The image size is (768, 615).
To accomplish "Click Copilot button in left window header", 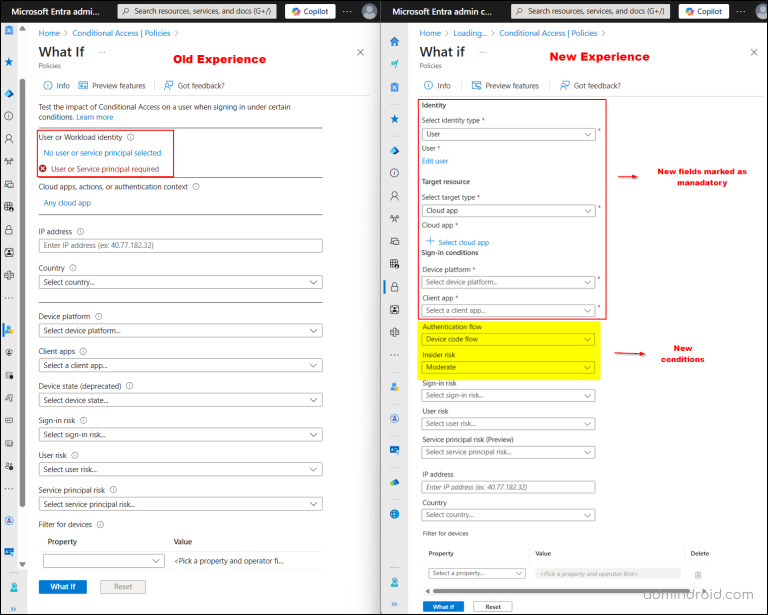I will 310,11.
